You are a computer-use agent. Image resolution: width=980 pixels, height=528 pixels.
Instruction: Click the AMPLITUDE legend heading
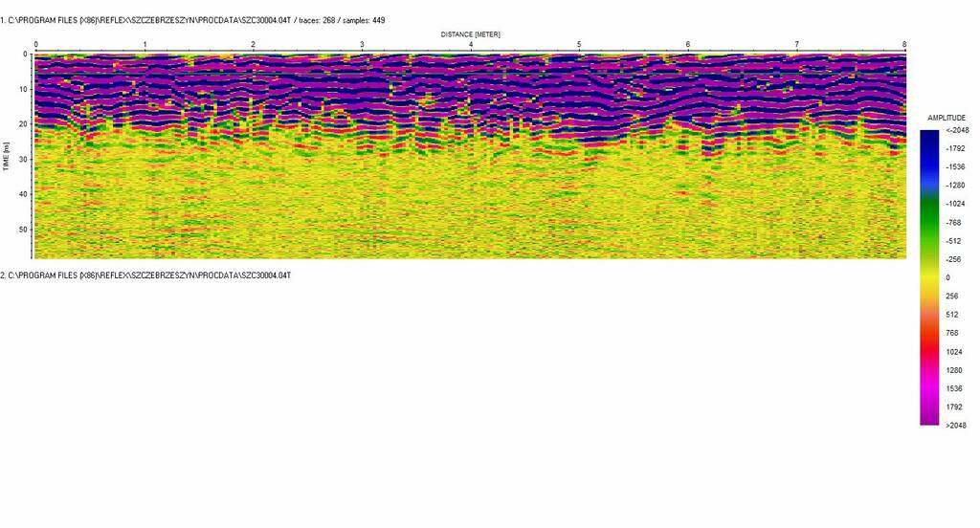pyautogui.click(x=947, y=118)
